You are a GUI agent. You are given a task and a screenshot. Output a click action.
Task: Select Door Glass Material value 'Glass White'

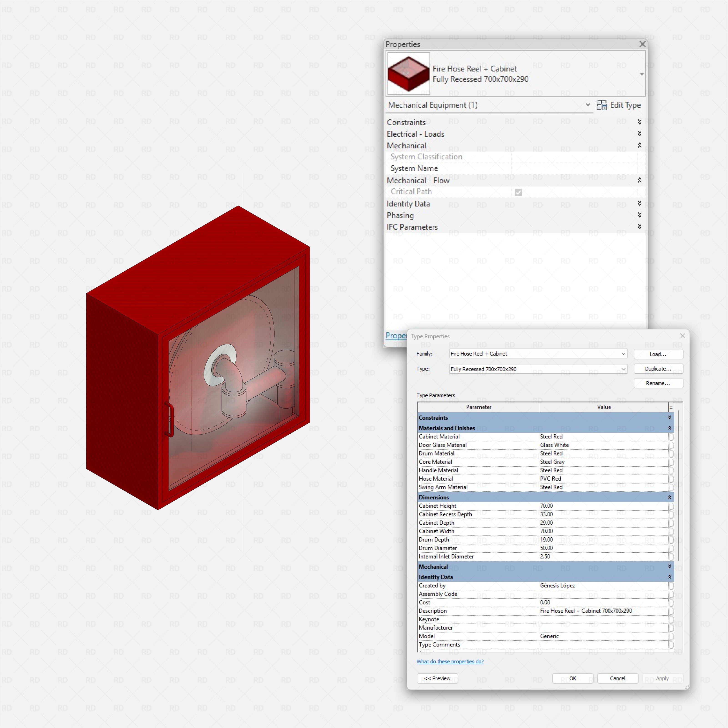point(604,445)
